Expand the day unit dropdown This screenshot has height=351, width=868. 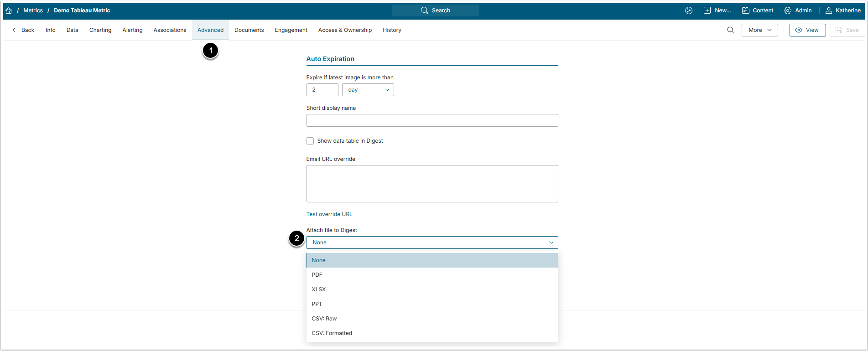pos(368,90)
